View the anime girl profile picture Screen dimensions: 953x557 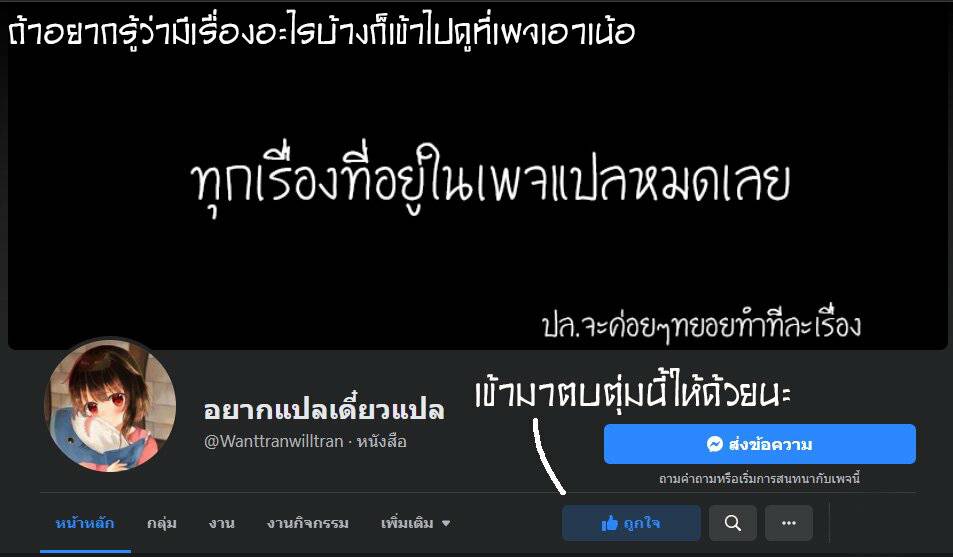111,405
